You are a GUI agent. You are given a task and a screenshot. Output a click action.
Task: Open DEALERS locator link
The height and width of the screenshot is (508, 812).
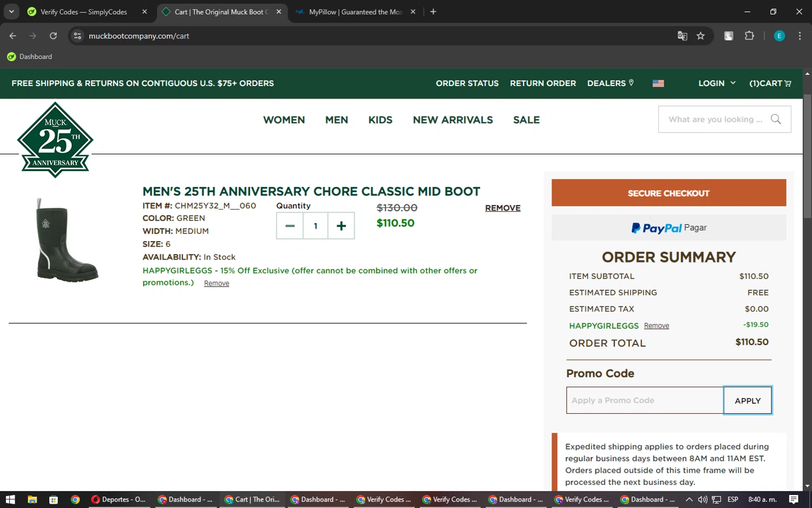610,83
